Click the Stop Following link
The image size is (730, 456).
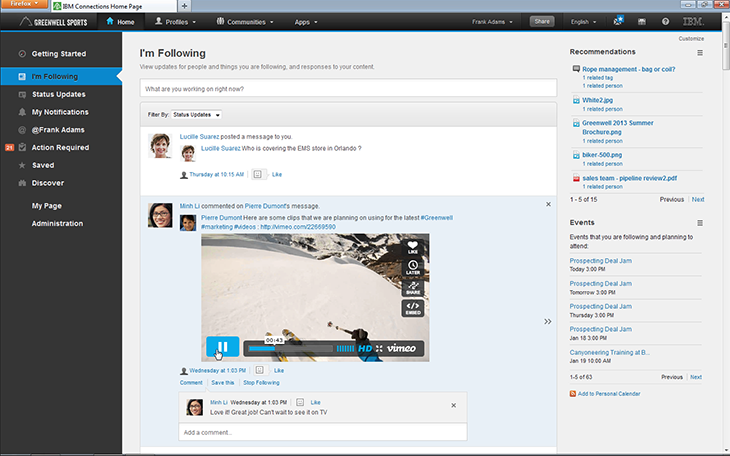[261, 383]
